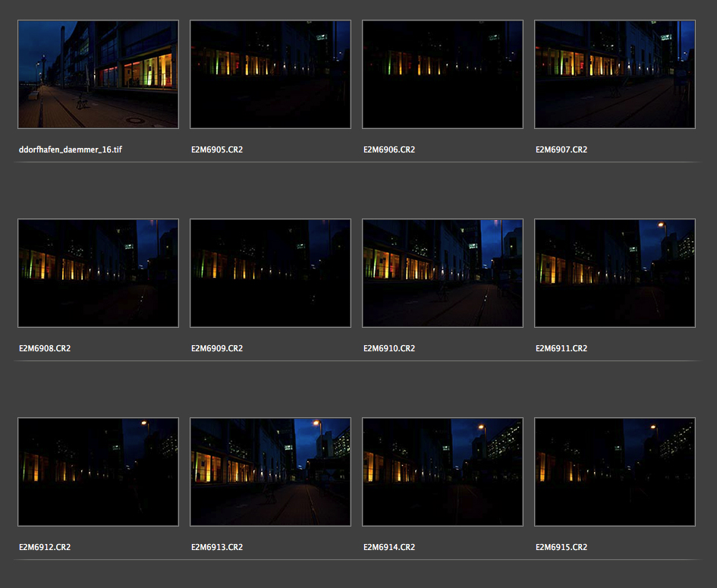Viewport: 717px width, 588px height.
Task: Choose the E2M6909.CR2 image thumbnail
Action: [270, 273]
